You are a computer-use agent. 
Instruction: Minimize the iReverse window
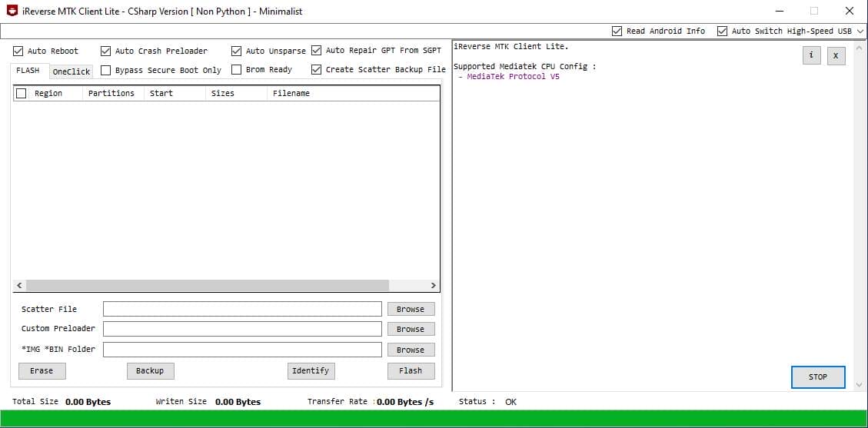[x=780, y=11]
